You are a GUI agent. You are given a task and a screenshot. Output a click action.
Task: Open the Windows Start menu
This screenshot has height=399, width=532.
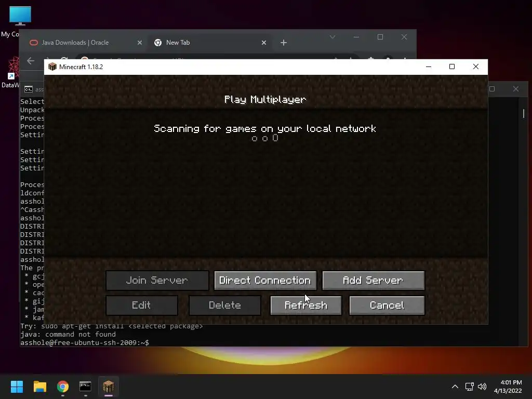[17, 387]
